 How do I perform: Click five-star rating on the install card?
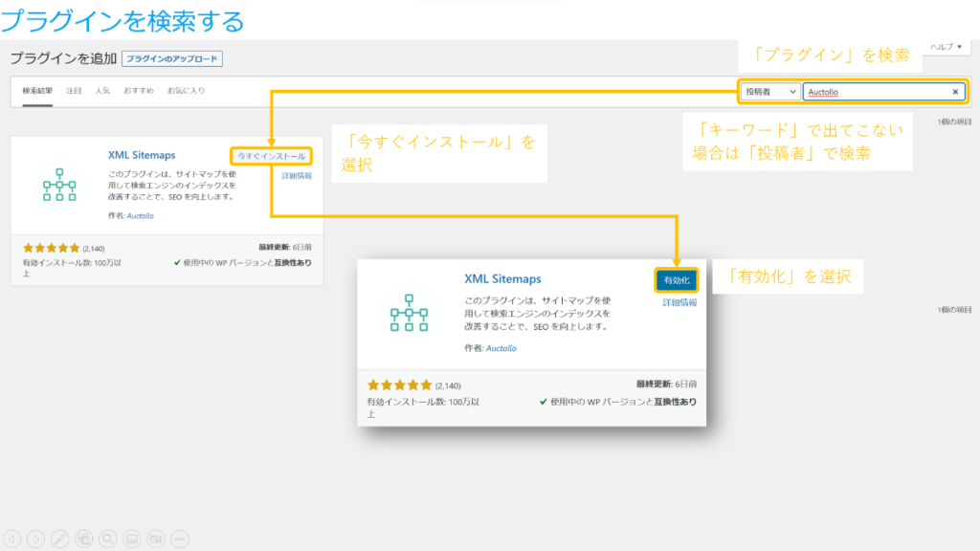point(52,248)
